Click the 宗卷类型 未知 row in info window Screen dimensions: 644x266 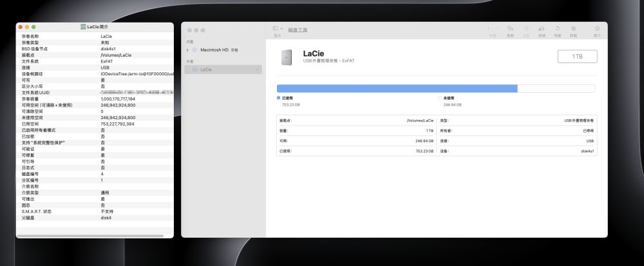[95, 43]
